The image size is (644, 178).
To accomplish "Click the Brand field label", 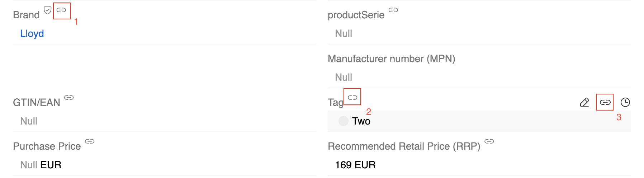I will point(26,15).
